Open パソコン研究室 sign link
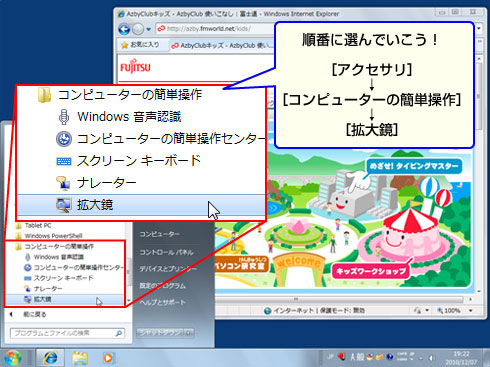Viewport: 490px width, 367px height. 241,264
